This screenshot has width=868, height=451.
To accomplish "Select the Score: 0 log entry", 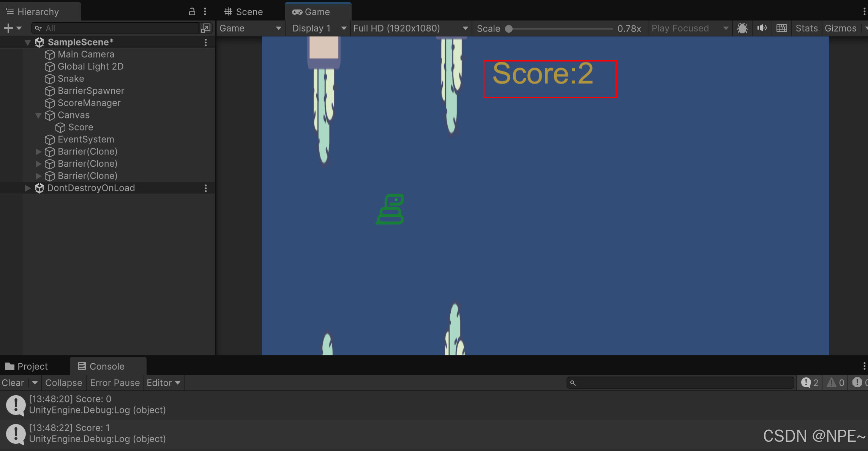I will click(434, 405).
